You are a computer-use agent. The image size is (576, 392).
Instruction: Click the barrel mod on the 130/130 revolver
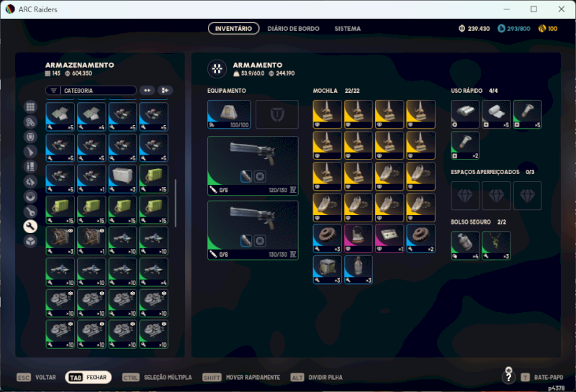click(x=246, y=241)
